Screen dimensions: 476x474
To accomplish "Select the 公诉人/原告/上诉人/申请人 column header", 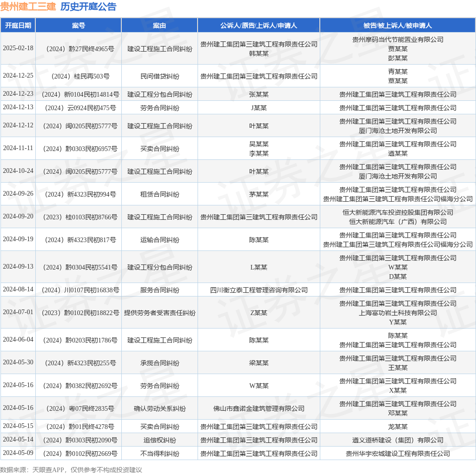I will pos(258,26).
